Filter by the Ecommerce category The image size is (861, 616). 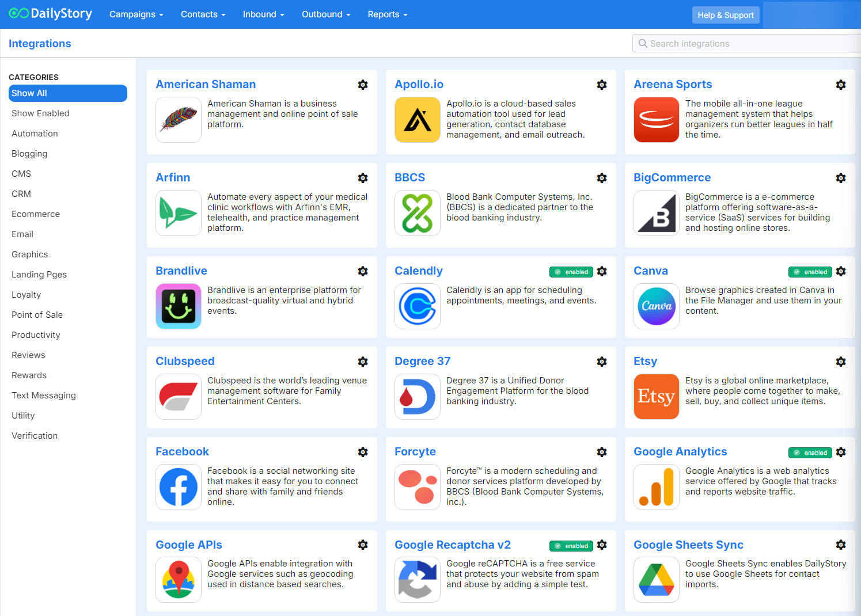point(36,214)
